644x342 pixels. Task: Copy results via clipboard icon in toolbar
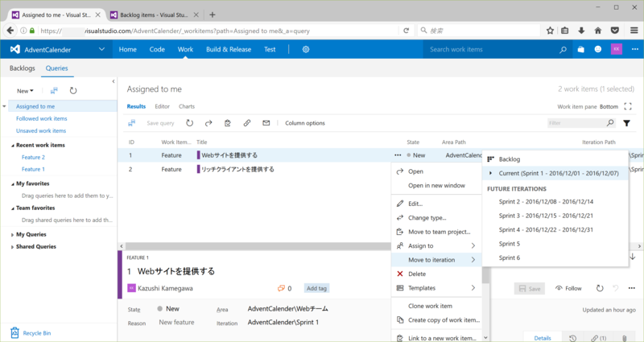[228, 123]
